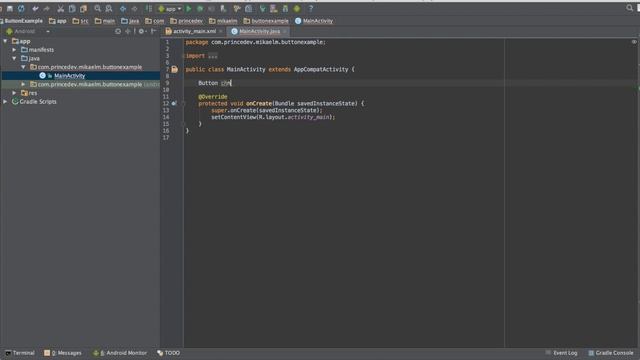Click the Help question mark icon
640x360 pixels.
click(311, 8)
